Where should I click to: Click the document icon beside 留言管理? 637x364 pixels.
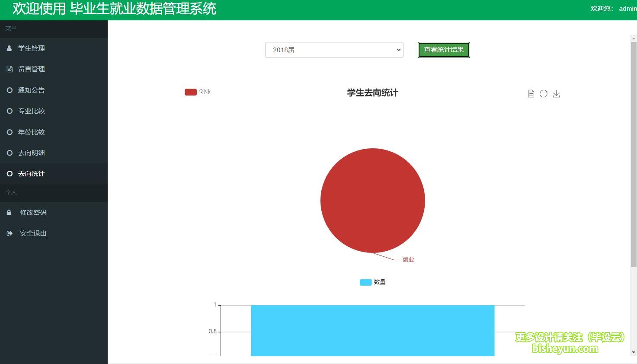(x=10, y=69)
